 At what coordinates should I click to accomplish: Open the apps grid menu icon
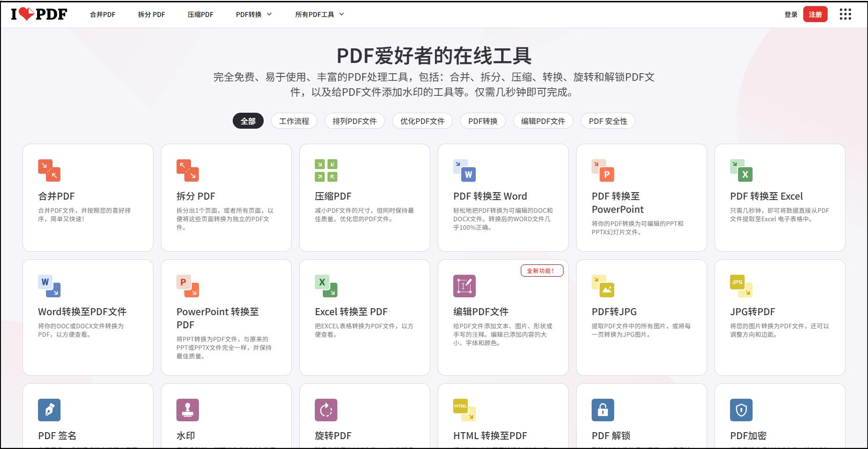tap(845, 14)
